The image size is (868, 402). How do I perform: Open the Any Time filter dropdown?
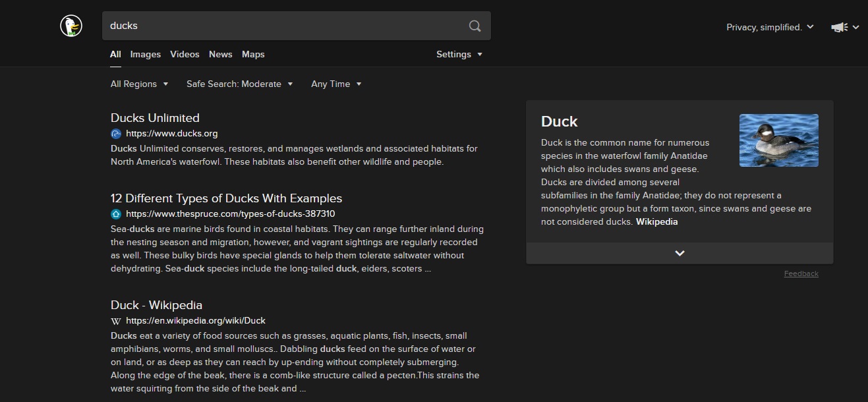tap(336, 84)
